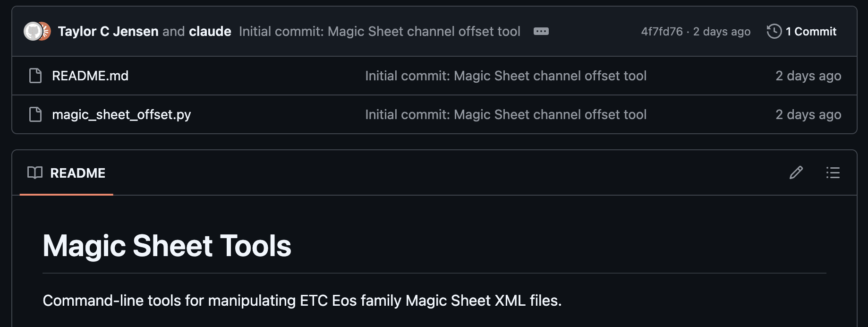Click the file icon beside magic_sheet_offset.py
The height and width of the screenshot is (327, 868).
(35, 114)
